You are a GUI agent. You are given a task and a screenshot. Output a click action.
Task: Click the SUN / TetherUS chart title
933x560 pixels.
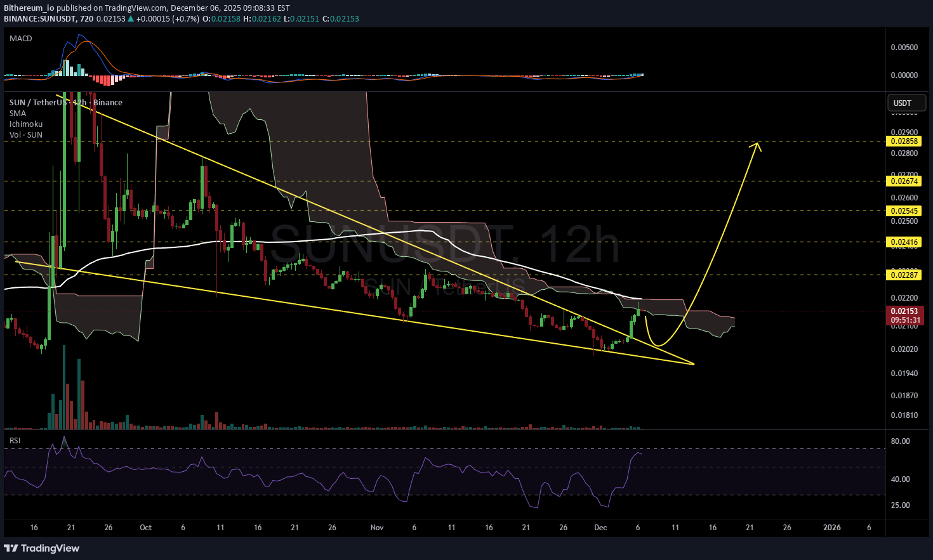pyautogui.click(x=38, y=103)
